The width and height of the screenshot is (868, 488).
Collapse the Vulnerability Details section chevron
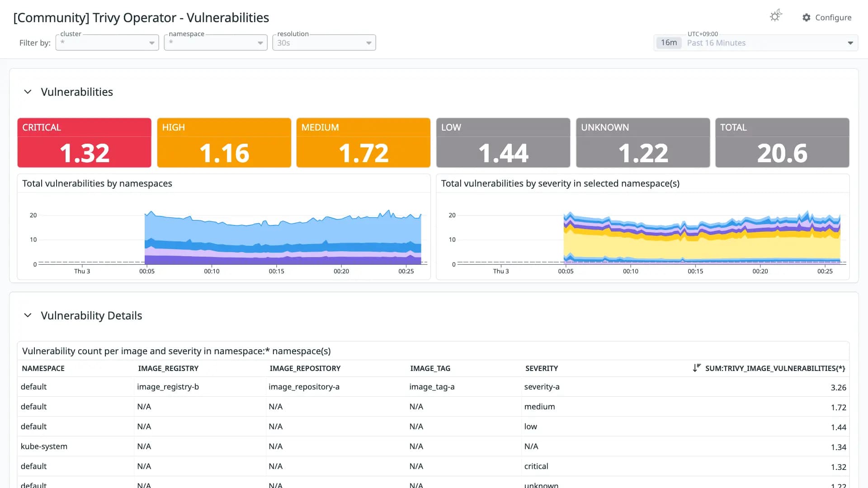(x=28, y=315)
